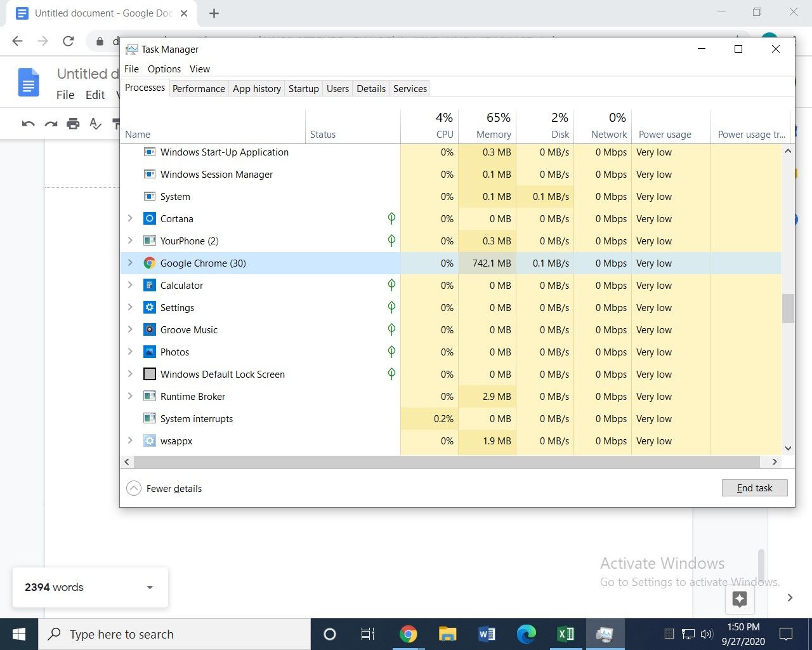
Task: Click the Google Docs print icon
Action: pos(74,124)
